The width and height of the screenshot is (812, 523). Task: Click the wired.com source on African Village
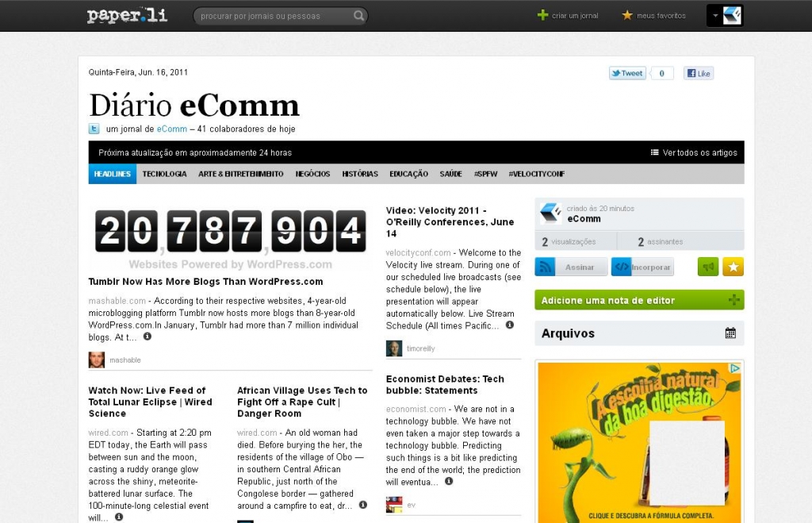(x=257, y=433)
